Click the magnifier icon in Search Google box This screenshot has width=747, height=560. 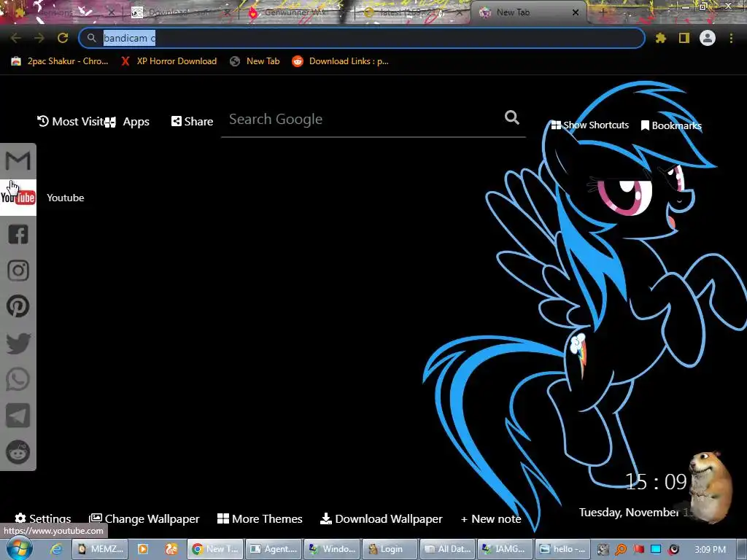[x=512, y=117]
